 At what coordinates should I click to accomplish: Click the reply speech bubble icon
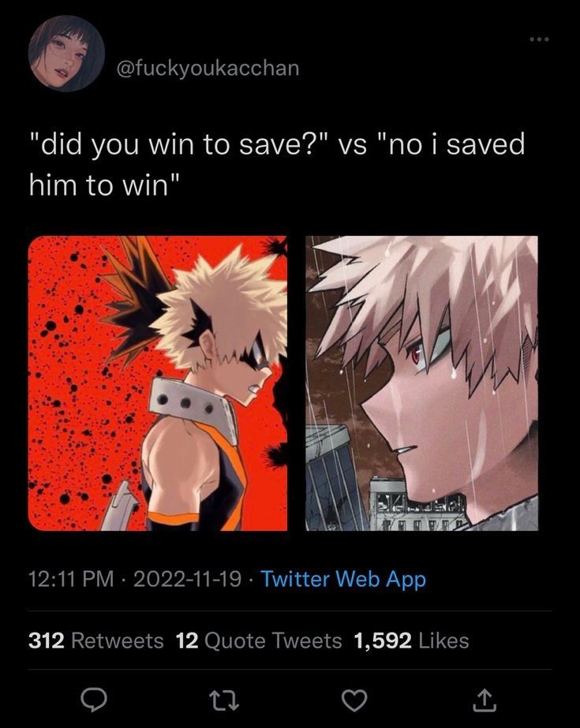94,700
